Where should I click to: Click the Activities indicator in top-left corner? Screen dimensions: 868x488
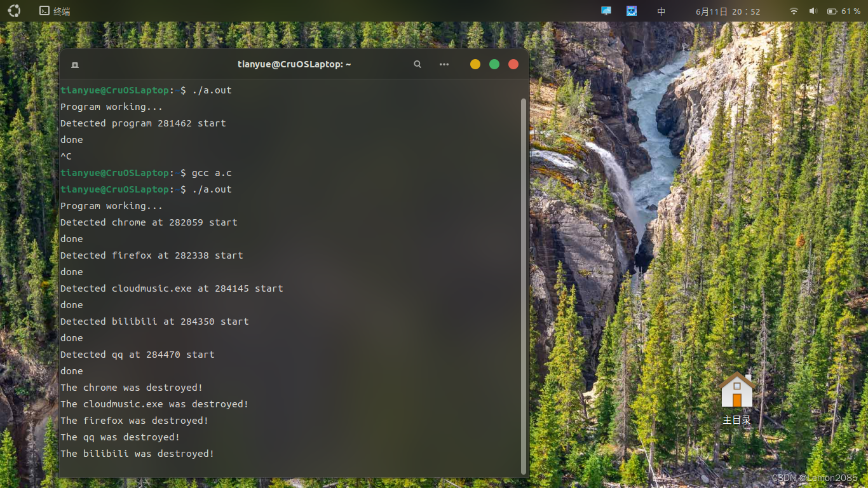(13, 11)
